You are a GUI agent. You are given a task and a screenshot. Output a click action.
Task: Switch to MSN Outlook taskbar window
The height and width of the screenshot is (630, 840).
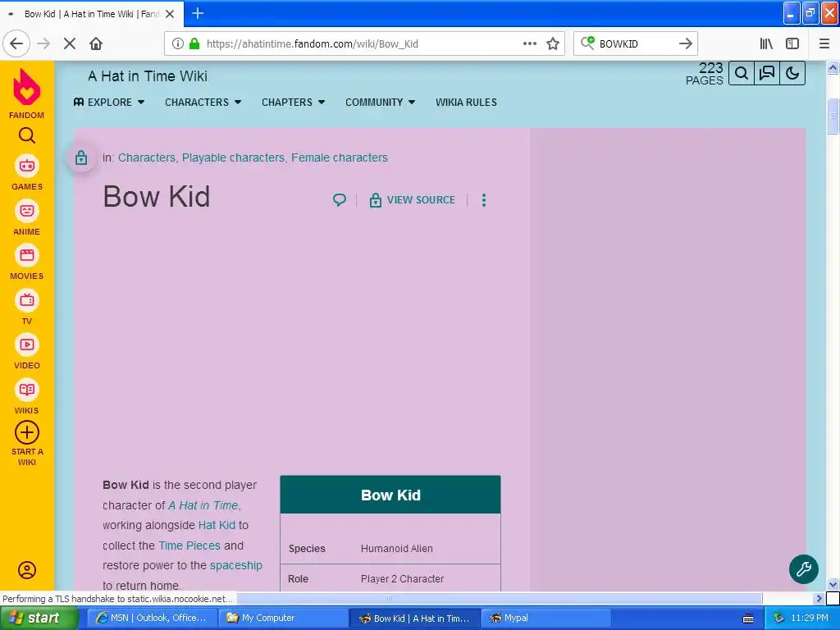(x=152, y=619)
